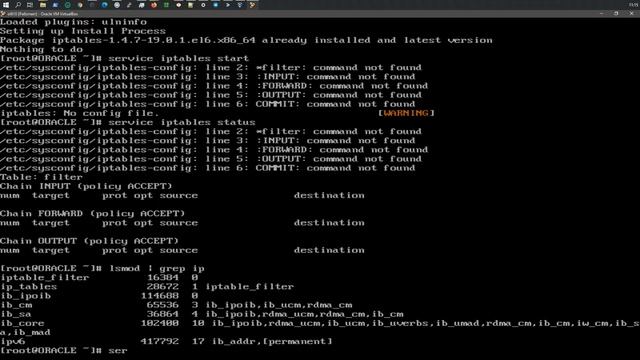The width and height of the screenshot is (640, 360).
Task: Open the Windows Start menu
Action: point(6,5)
